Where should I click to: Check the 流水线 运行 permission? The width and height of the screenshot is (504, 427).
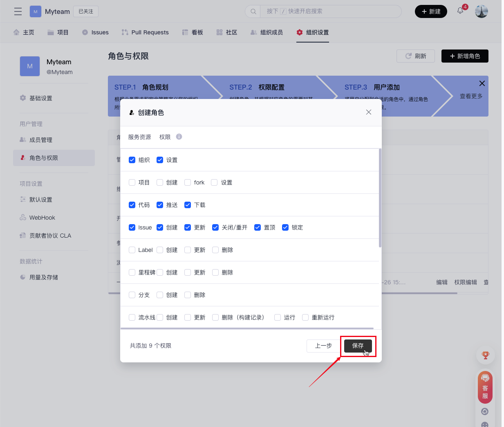coord(278,317)
